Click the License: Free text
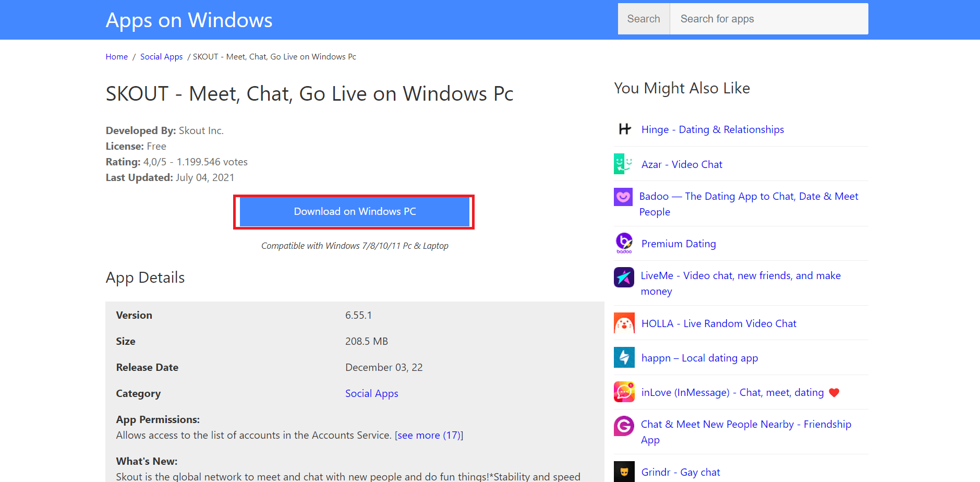Image resolution: width=980 pixels, height=482 pixels. (136, 146)
